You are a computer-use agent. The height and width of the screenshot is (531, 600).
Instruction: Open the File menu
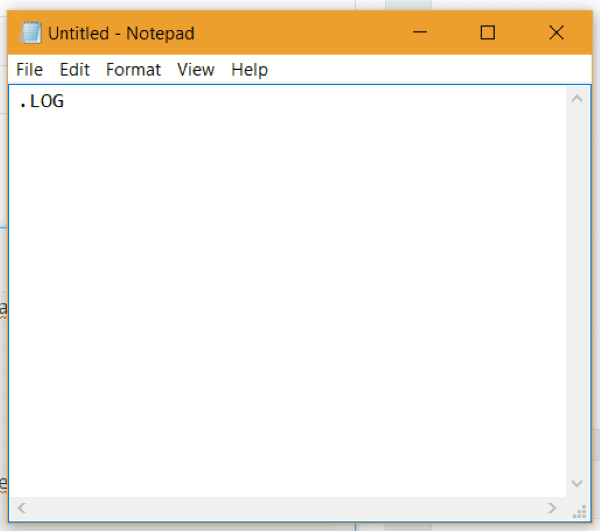[29, 69]
